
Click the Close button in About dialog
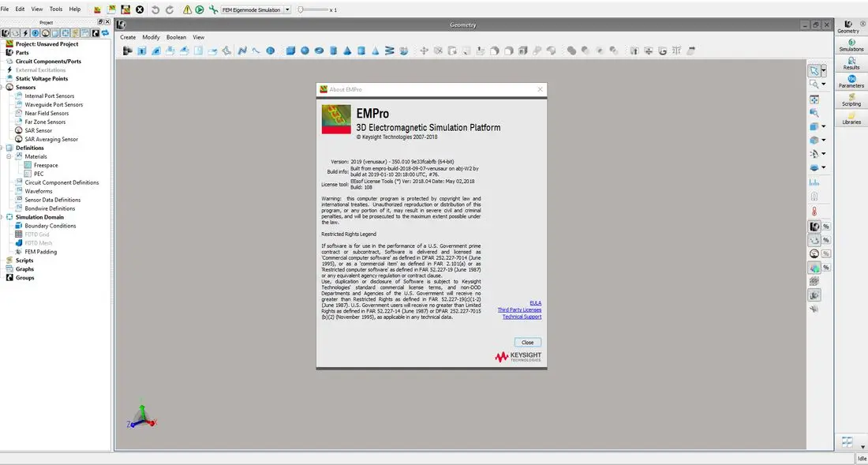coord(528,342)
